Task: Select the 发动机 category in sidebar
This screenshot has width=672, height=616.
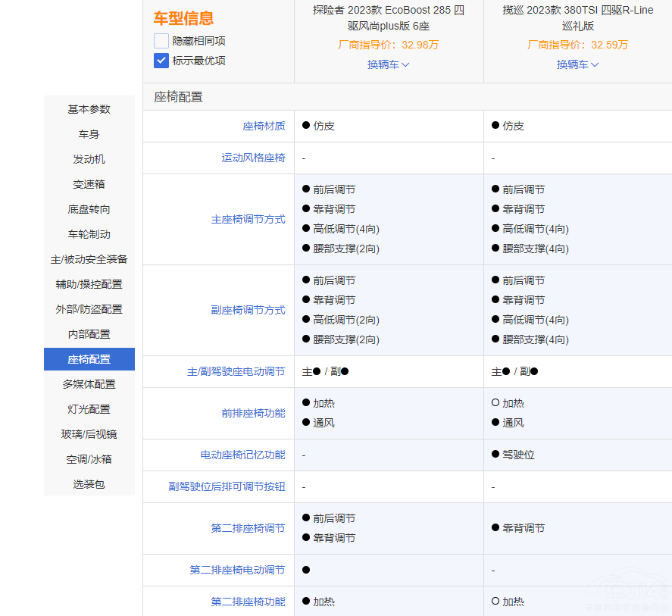Action: (x=89, y=159)
